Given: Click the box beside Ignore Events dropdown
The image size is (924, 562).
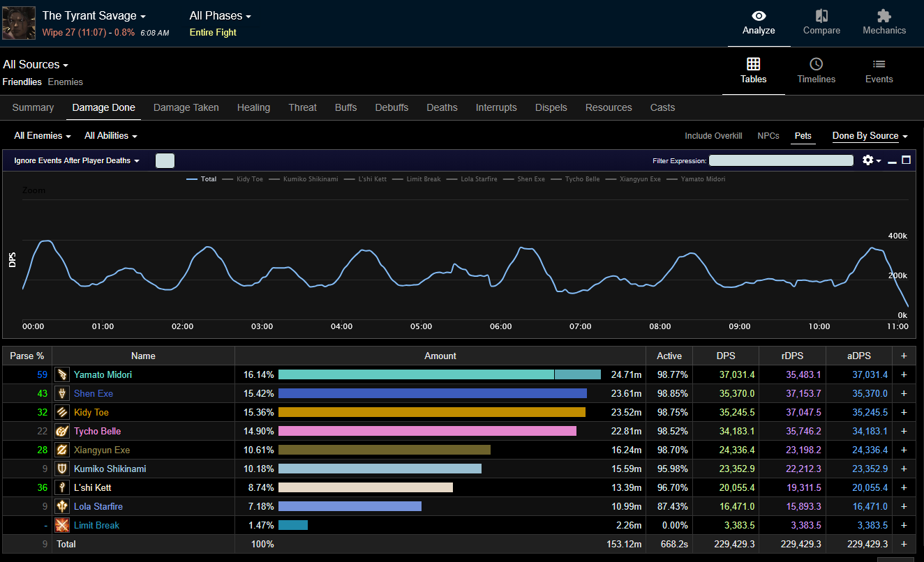Looking at the screenshot, I should coord(165,160).
